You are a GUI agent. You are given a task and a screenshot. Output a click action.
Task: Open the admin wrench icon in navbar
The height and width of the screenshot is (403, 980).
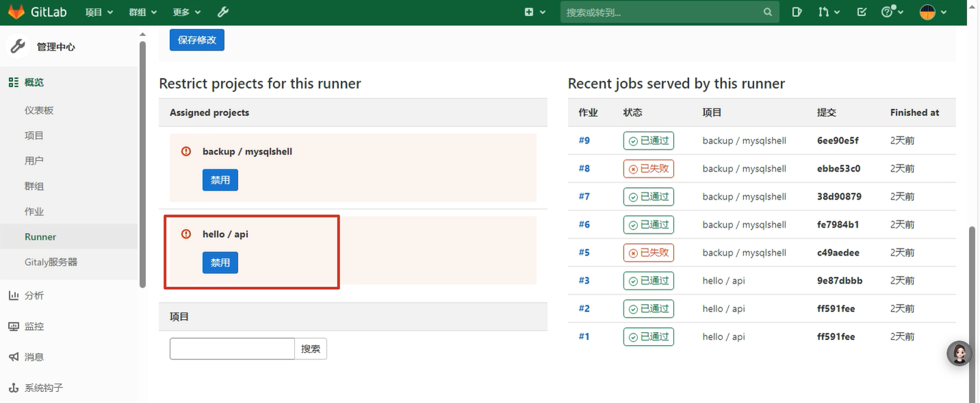pos(223,12)
